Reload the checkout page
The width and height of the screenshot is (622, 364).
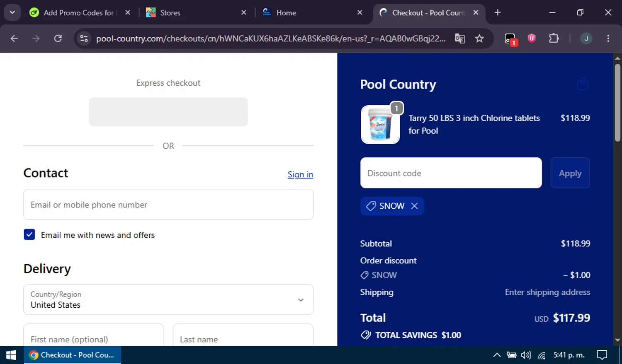pyautogui.click(x=58, y=39)
